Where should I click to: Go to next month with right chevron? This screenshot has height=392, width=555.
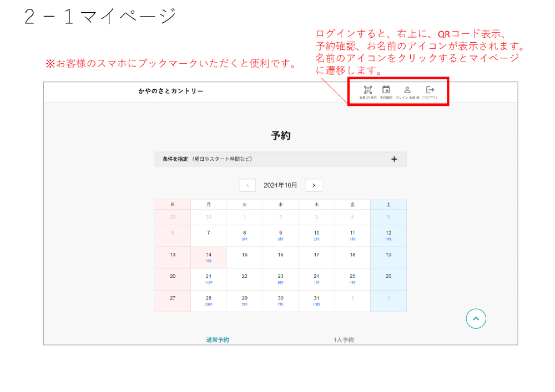click(314, 185)
